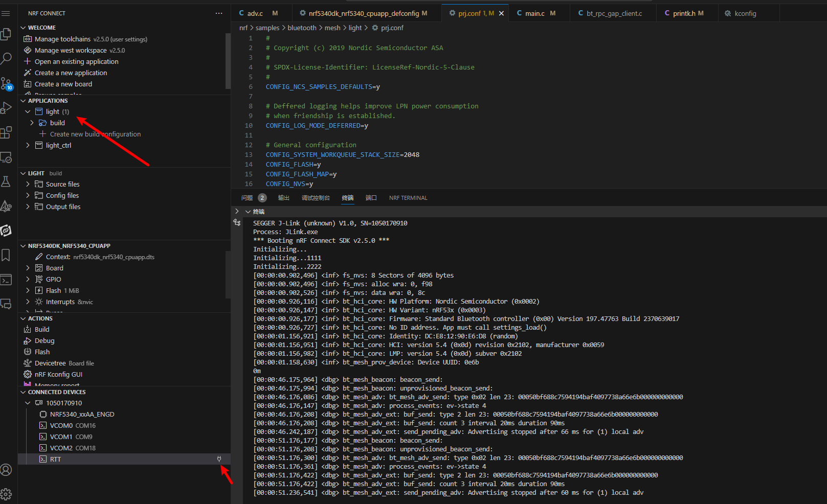
Task: Open the application menu hamburger icon
Action: [6, 13]
